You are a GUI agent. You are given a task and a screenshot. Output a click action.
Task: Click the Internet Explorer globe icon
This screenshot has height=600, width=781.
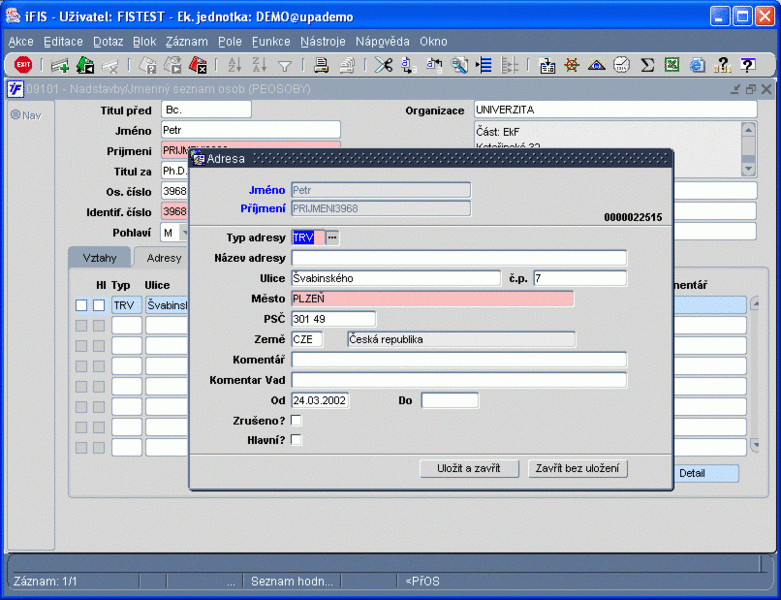pos(697,65)
